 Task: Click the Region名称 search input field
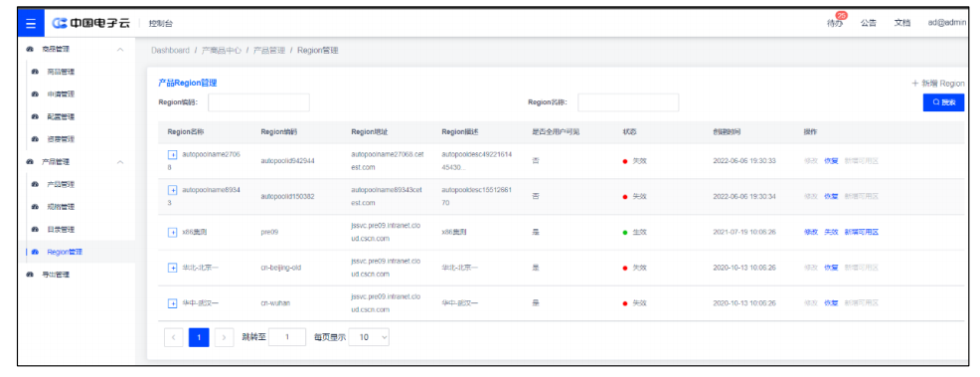point(628,102)
